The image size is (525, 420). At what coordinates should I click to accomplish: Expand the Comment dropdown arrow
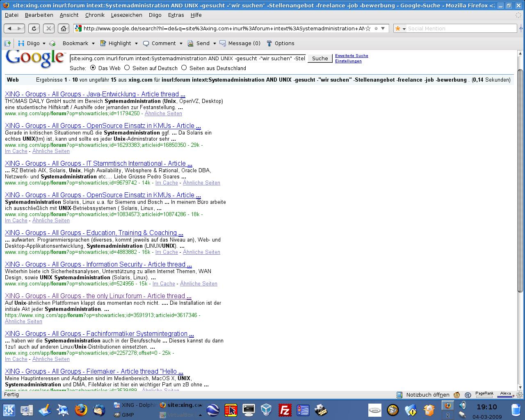[x=180, y=43]
